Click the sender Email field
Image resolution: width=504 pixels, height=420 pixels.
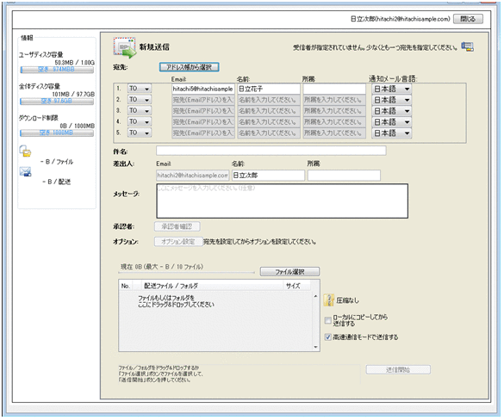pyautogui.click(x=193, y=176)
